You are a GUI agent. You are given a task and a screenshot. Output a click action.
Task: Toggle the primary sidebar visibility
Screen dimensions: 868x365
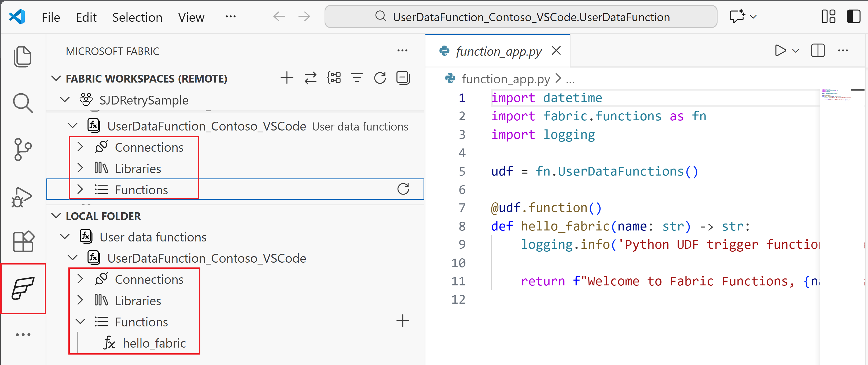[853, 17]
